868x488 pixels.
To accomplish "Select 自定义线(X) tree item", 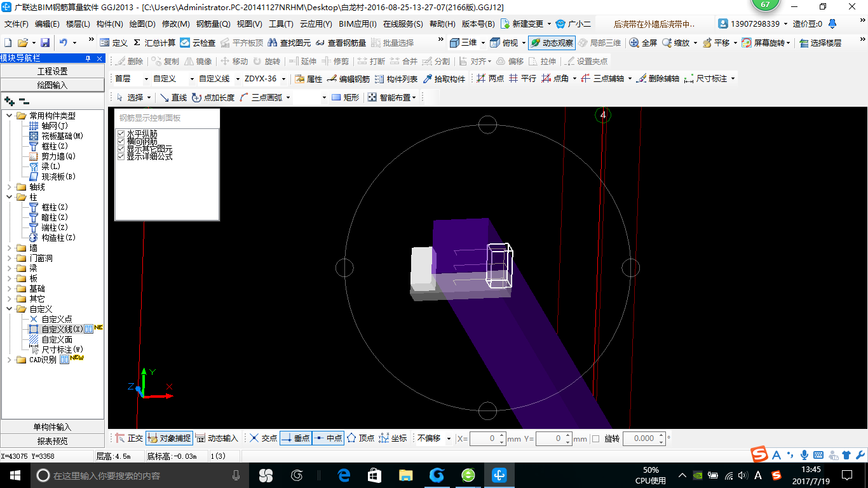I will tap(62, 329).
